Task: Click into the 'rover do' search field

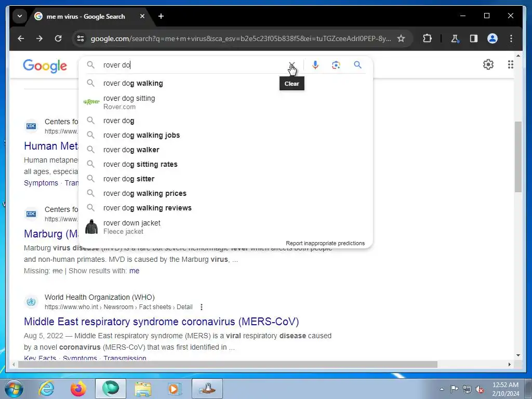Action: point(193,65)
